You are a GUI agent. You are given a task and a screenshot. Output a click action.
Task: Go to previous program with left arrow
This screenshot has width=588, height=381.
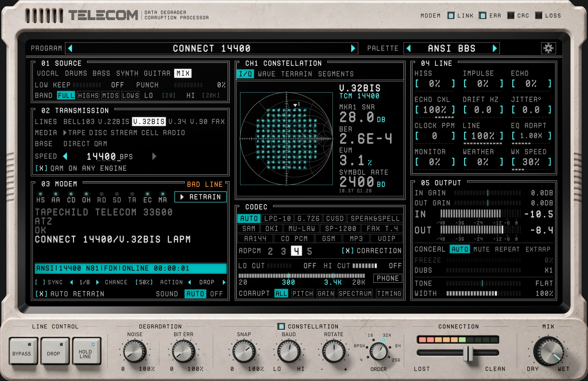[x=70, y=48]
